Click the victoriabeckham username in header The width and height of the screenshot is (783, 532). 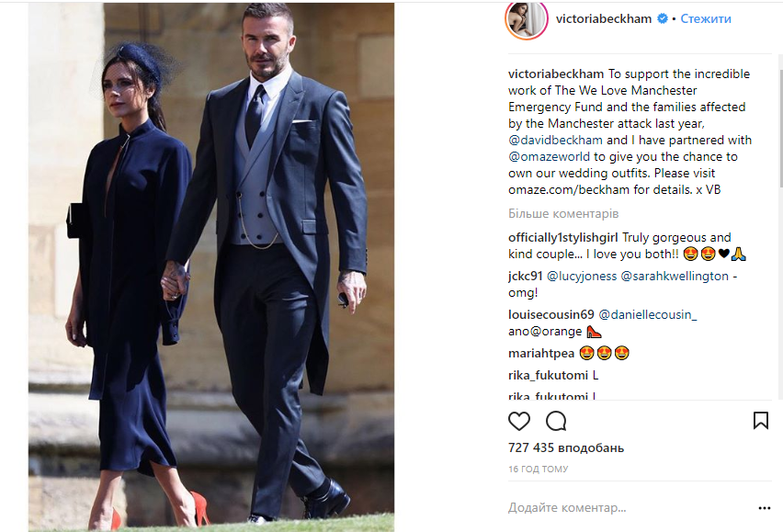pos(604,18)
